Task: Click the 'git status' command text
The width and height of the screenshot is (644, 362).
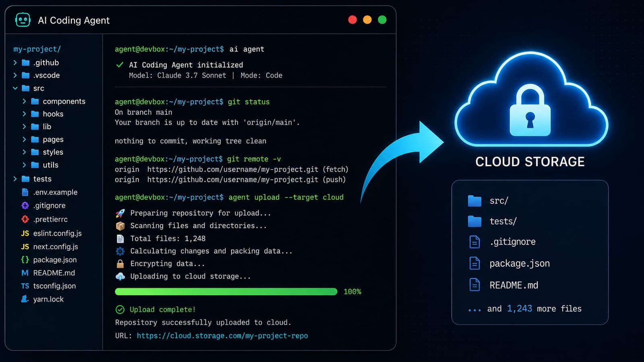Action: tap(248, 102)
